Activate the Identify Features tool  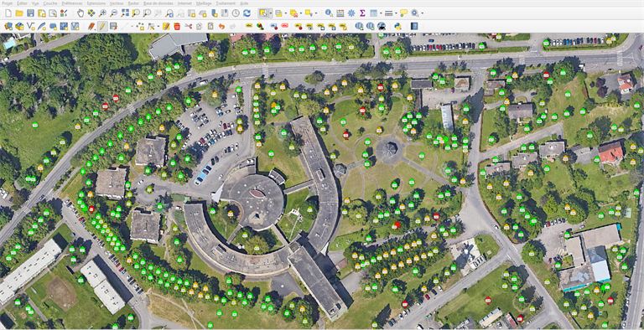coord(329,13)
